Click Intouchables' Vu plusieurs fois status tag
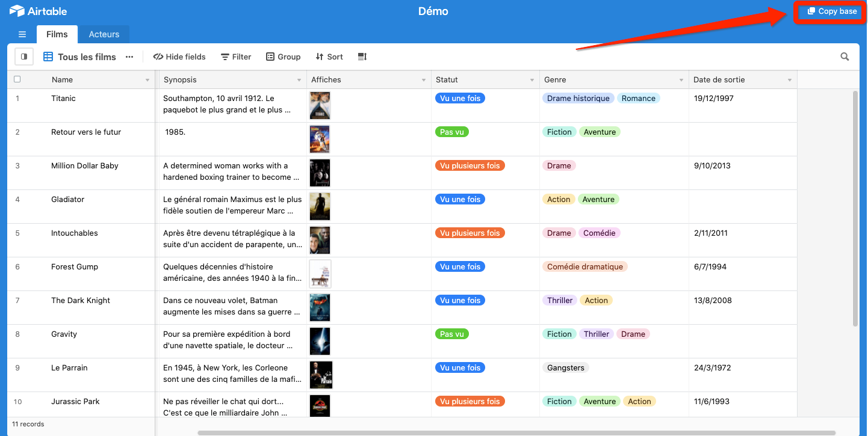This screenshot has height=436, width=868. click(x=470, y=233)
